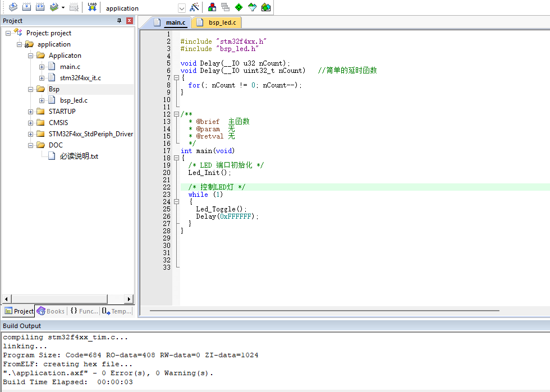The width and height of the screenshot is (550, 392).
Task: Place cursor on the Delay(0xFFFFFF); line
Action: pyautogui.click(x=227, y=216)
